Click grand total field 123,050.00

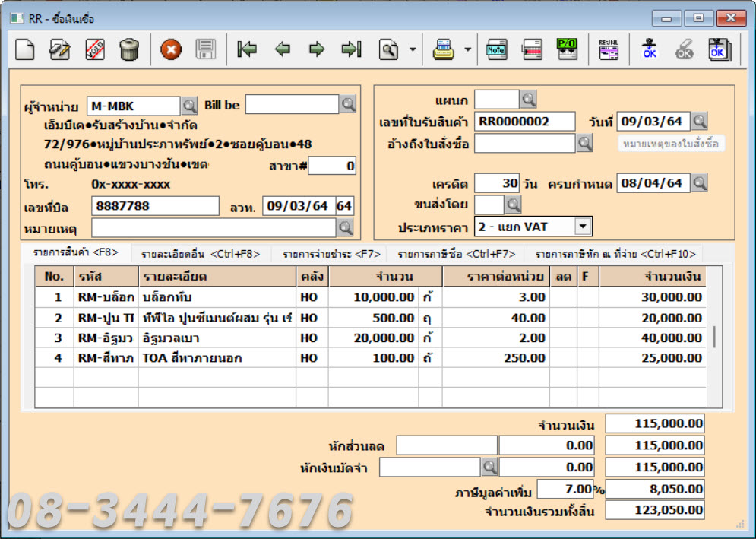tap(655, 510)
